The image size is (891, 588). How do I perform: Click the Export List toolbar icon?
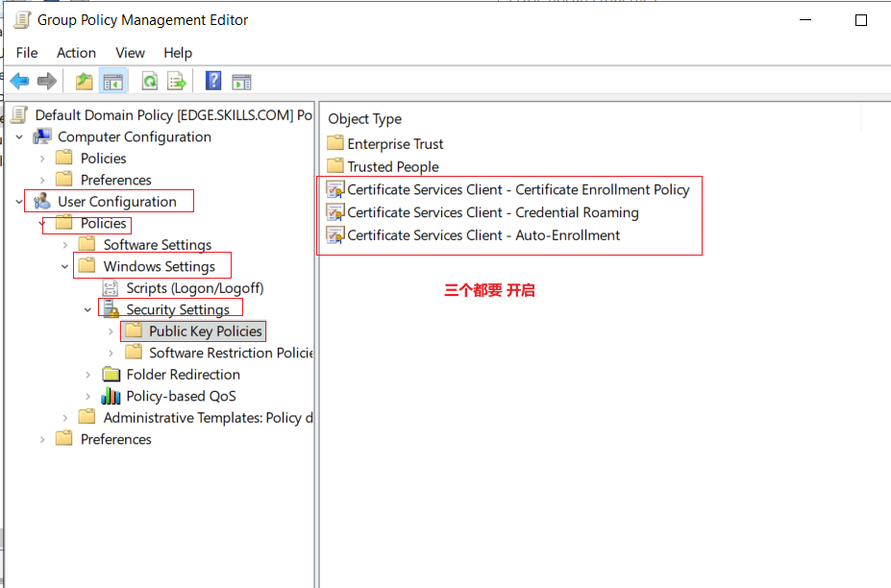click(x=177, y=82)
